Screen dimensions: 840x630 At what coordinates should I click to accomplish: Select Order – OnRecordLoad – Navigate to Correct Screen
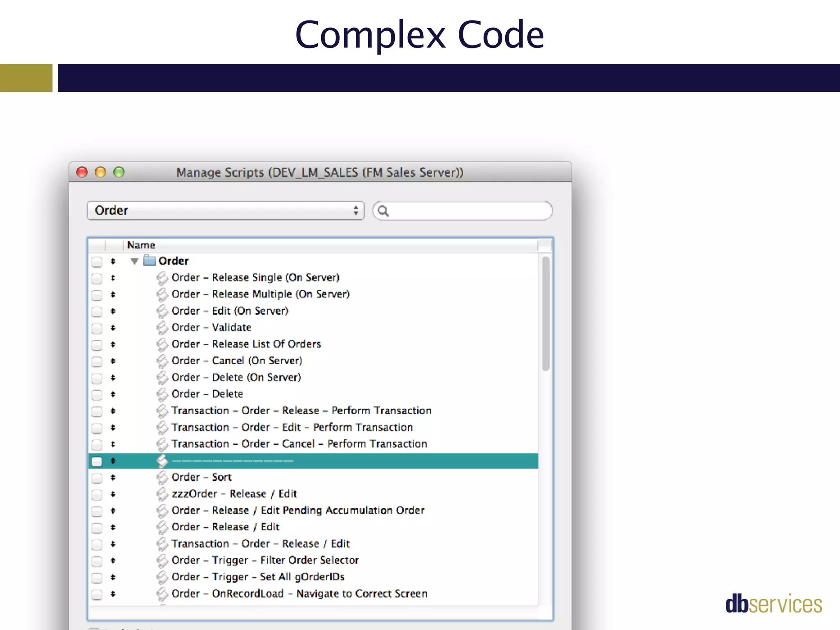pyautogui.click(x=299, y=594)
